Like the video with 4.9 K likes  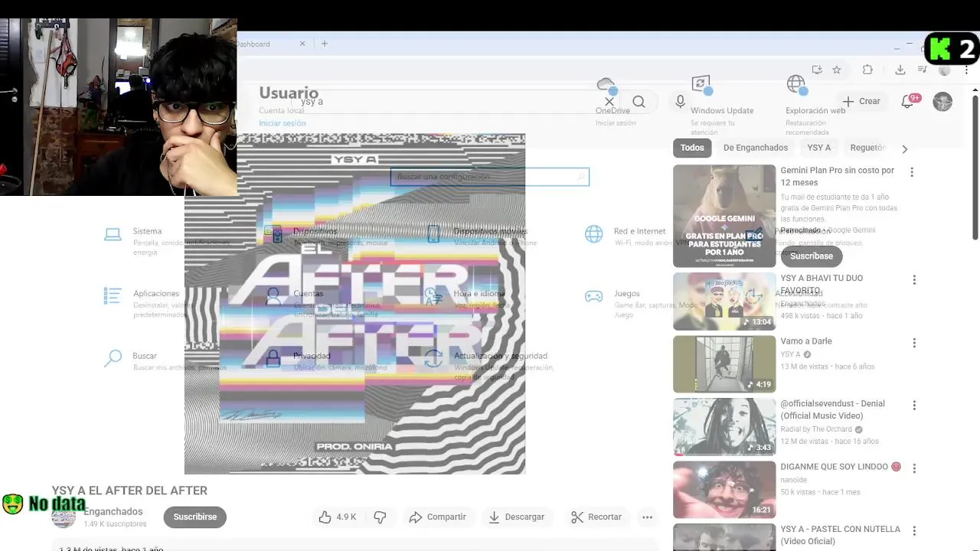(338, 517)
